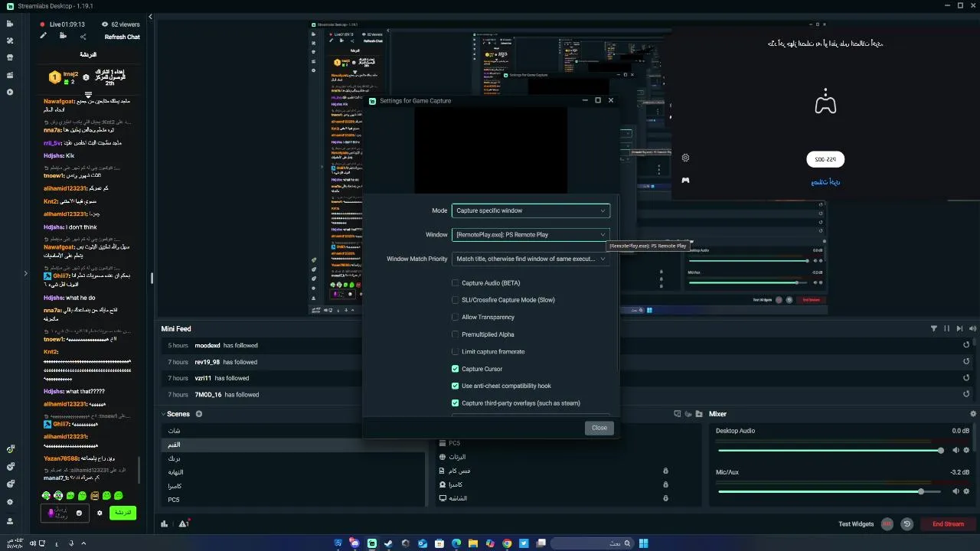Viewport: 980px width, 551px height.
Task: Collapse chat panel with top arrow
Action: coord(150,17)
